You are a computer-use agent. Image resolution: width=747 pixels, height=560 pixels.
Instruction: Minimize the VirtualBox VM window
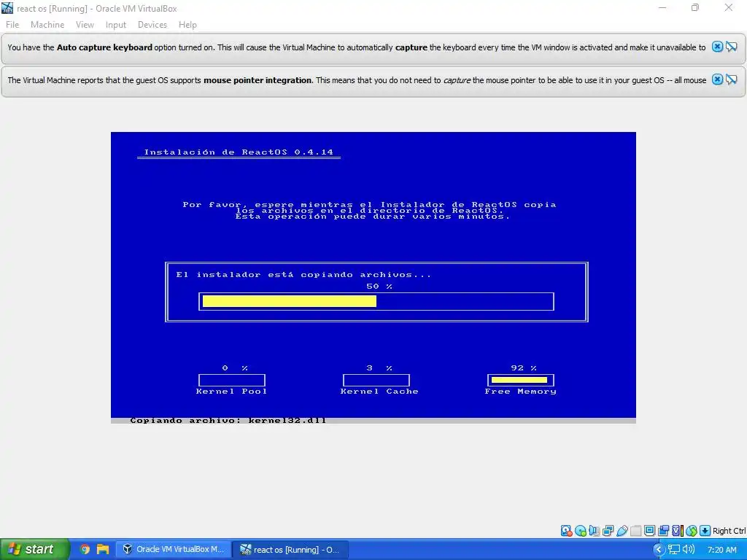point(662,7)
